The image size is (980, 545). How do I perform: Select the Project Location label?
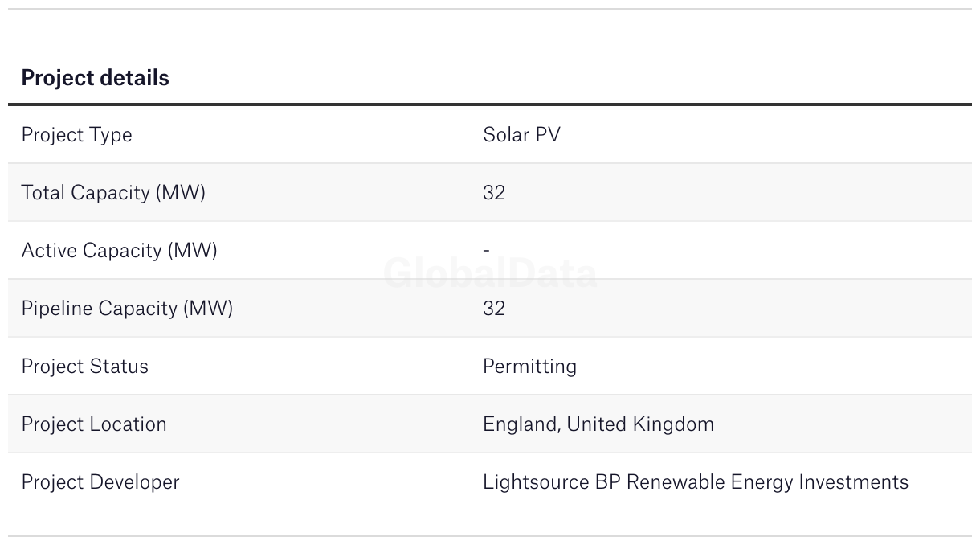[94, 424]
